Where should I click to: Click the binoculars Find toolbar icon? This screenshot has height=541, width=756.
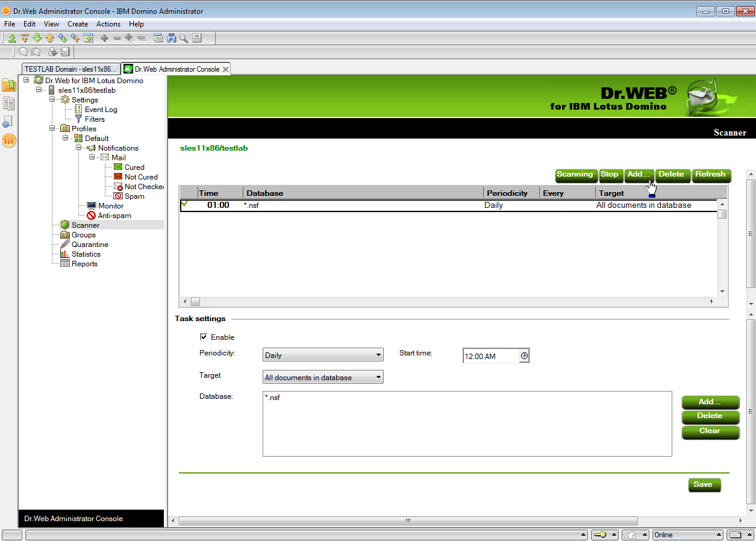[172, 38]
